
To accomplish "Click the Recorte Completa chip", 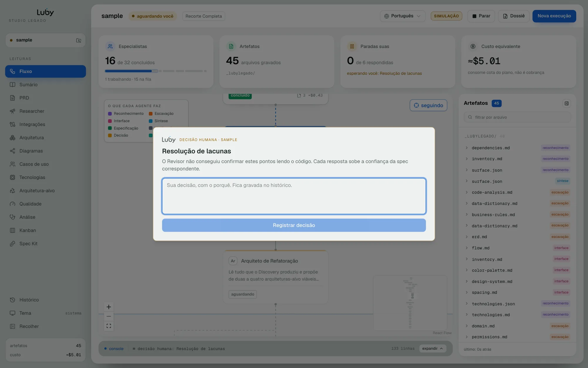I will click(x=203, y=16).
